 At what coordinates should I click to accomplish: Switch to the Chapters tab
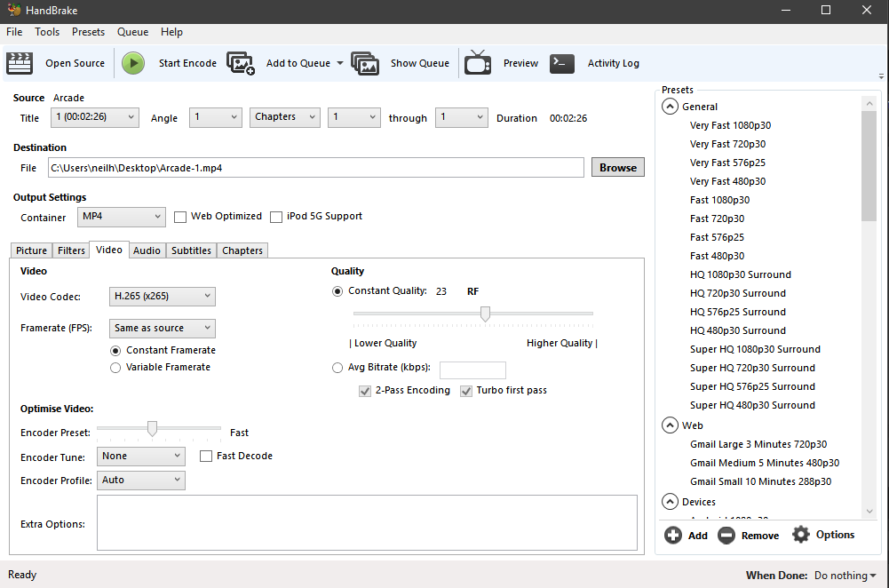(242, 250)
